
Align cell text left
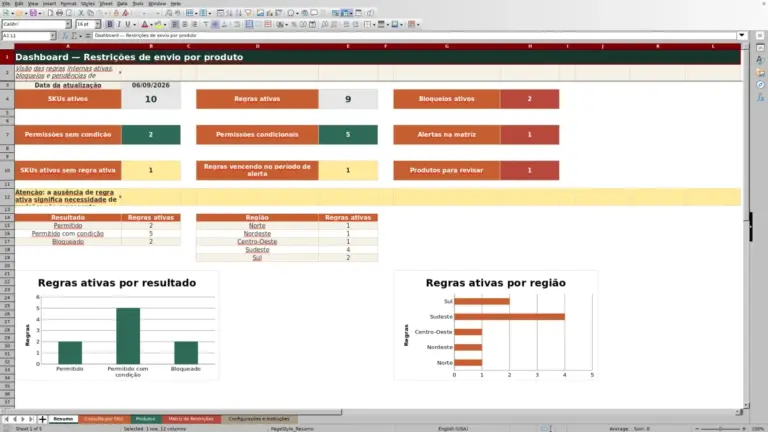pos(175,24)
